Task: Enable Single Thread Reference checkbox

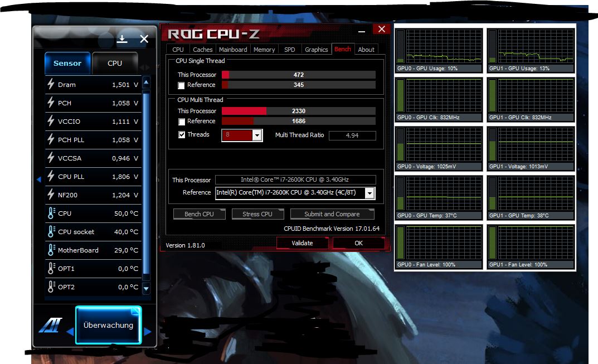Action: coord(182,85)
